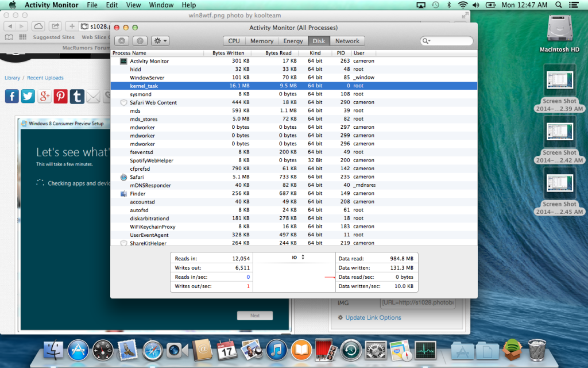Share on Pinterest icon in Safari
Screen dimensions: 588x368
click(60, 97)
